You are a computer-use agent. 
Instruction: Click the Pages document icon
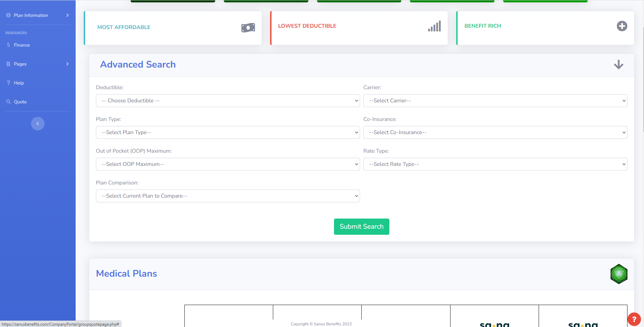pyautogui.click(x=8, y=64)
